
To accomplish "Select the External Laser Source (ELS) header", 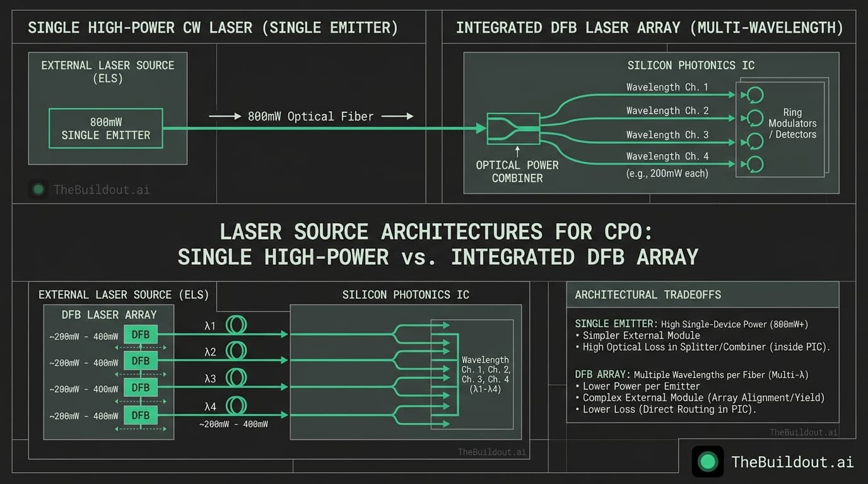I will pyautogui.click(x=124, y=294).
